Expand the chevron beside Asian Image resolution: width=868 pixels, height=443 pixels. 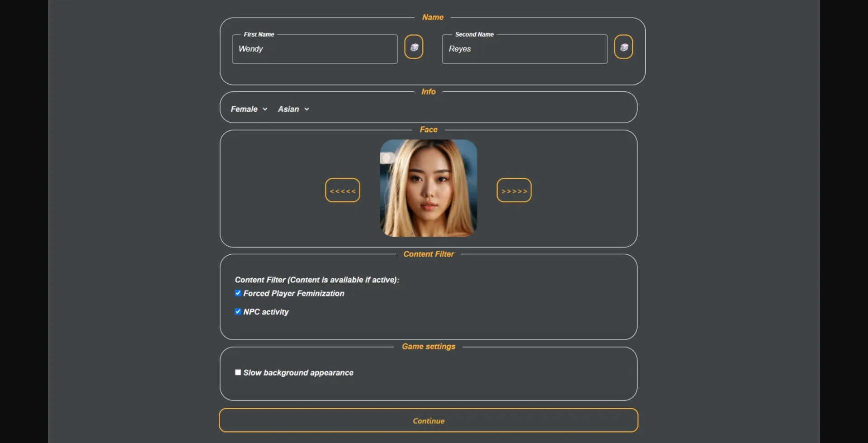point(307,109)
